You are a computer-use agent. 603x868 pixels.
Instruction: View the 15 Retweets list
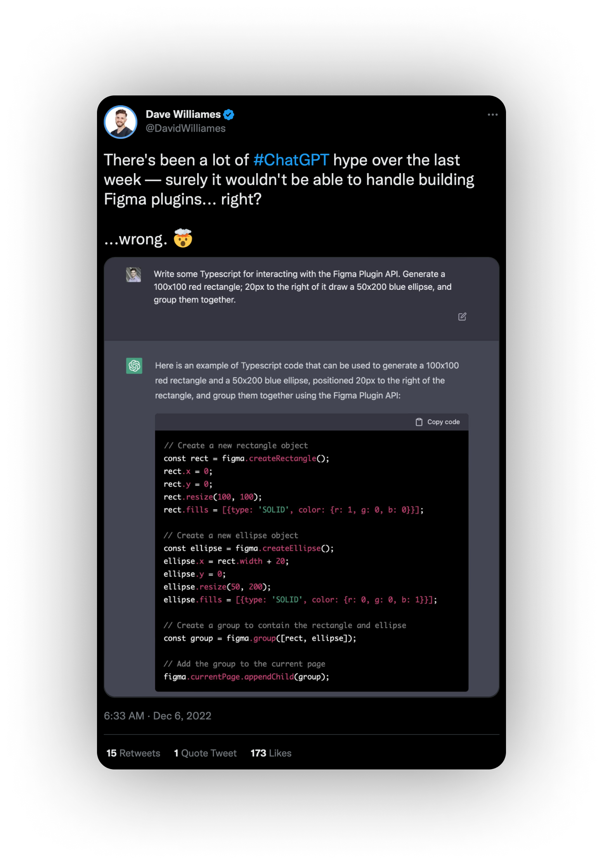[x=133, y=753]
